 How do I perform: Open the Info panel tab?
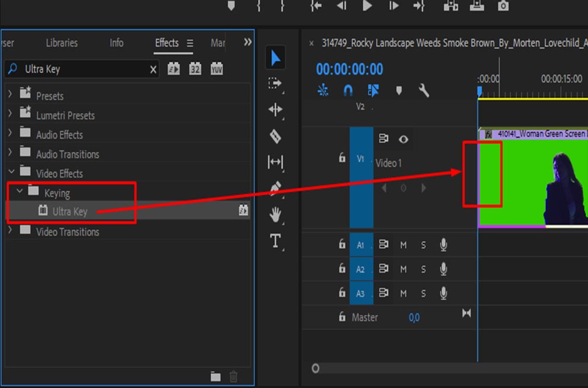(x=117, y=43)
